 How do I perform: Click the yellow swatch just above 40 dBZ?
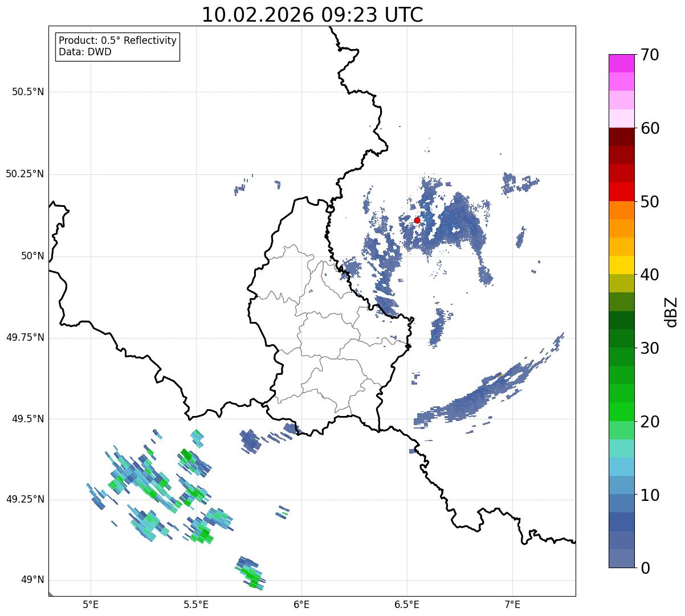click(x=621, y=265)
